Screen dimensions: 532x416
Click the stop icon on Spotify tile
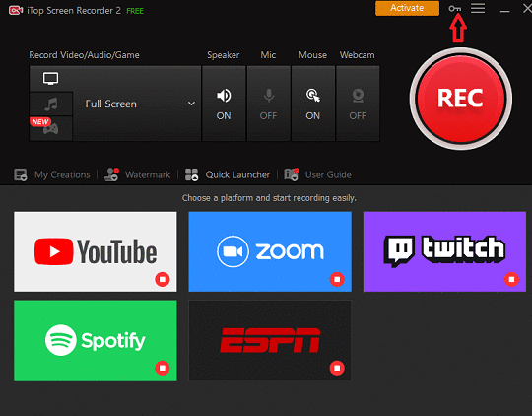pos(163,368)
